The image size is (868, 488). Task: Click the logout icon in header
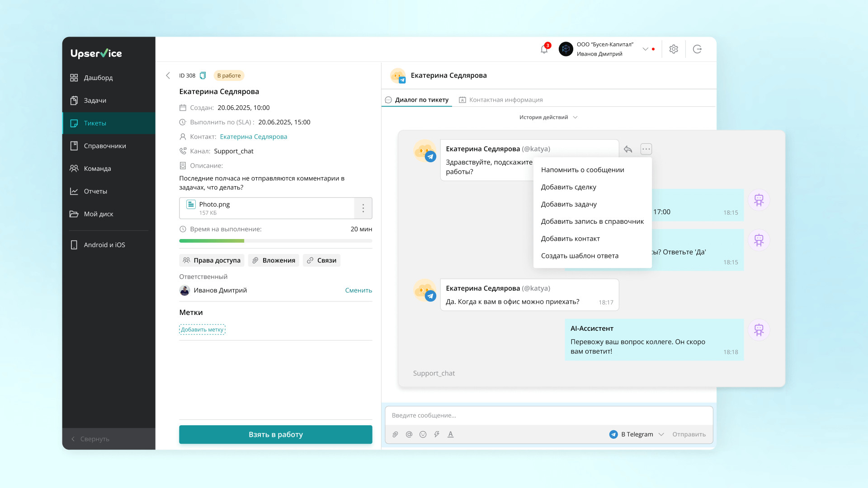tap(697, 49)
